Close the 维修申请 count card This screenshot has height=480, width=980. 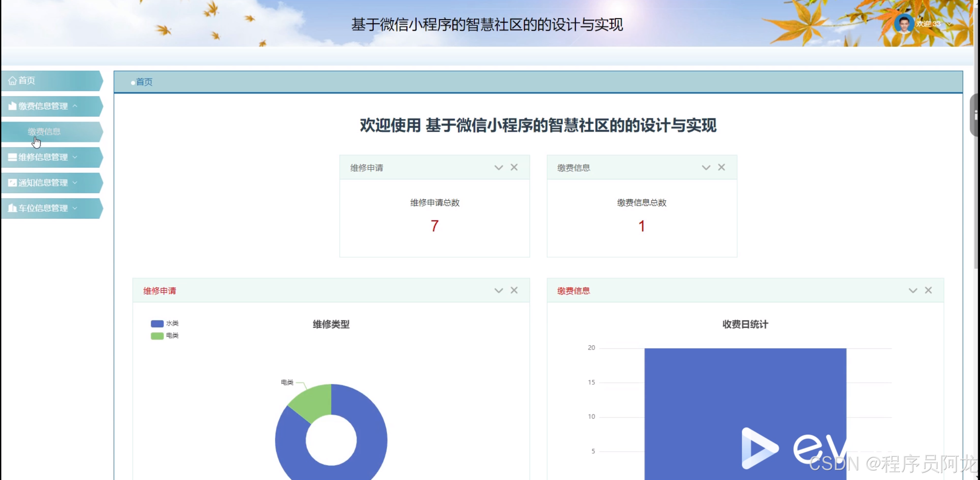tap(514, 167)
